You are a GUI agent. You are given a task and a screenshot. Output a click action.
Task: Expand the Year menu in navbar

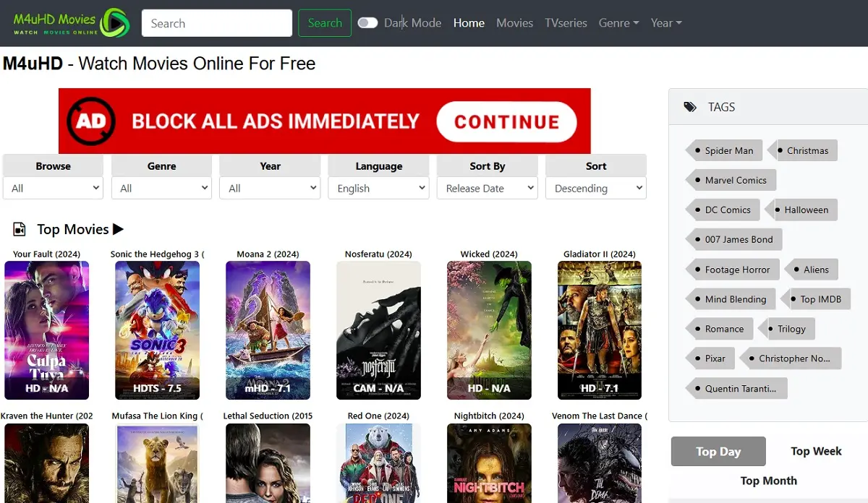coord(666,23)
